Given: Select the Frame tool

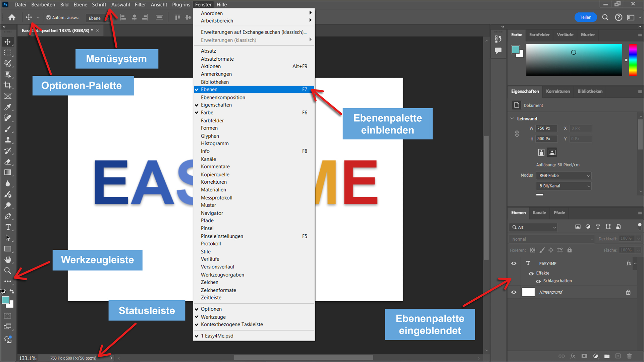Looking at the screenshot, I should click(8, 96).
